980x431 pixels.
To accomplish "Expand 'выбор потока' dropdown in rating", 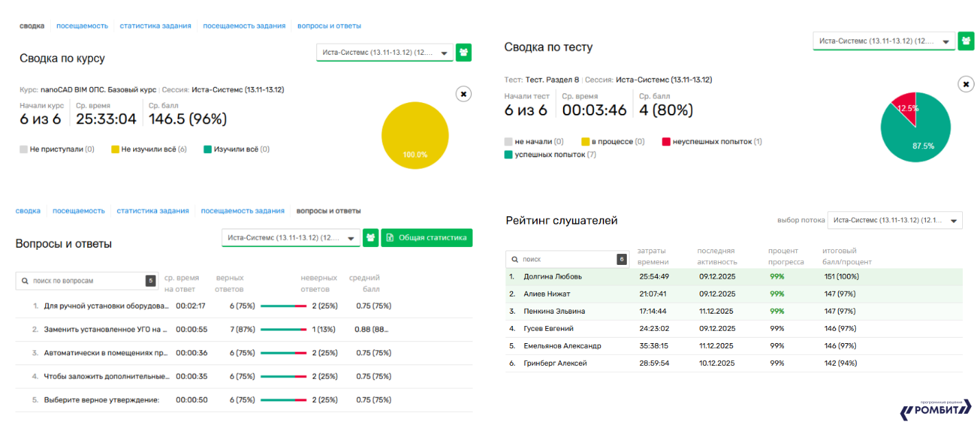I will tap(895, 220).
